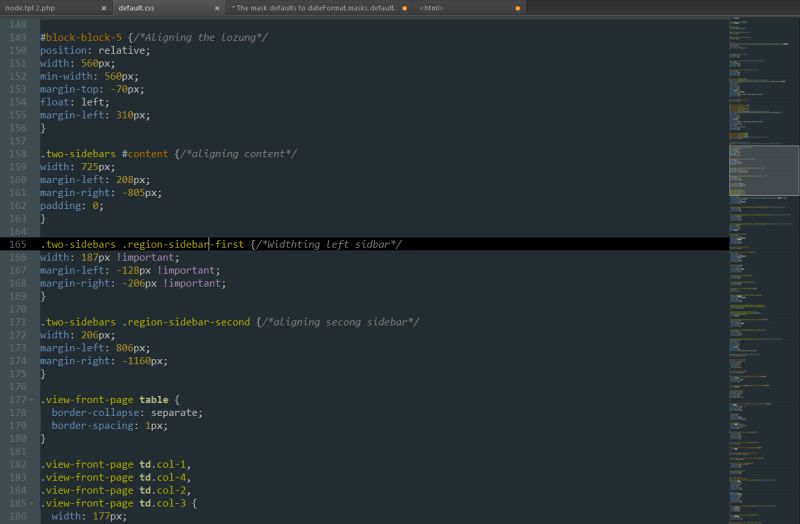Click the highlighted viewport region in the minimap
The image size is (800, 524).
coord(763,170)
